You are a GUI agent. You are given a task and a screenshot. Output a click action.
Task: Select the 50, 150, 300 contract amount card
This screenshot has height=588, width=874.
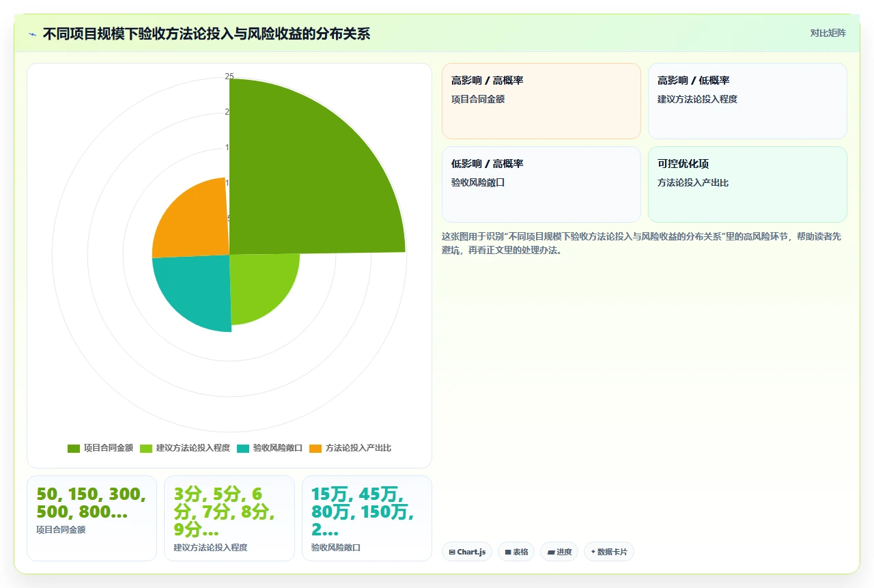pos(91,518)
